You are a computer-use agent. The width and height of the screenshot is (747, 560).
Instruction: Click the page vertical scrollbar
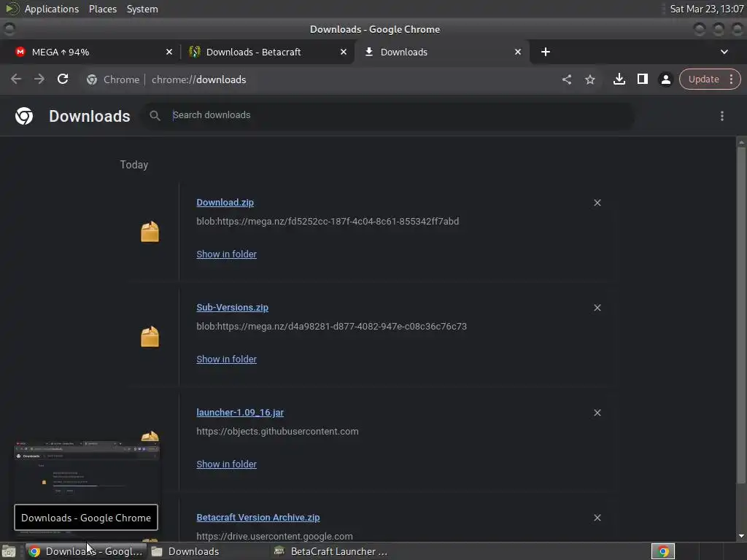pyautogui.click(x=741, y=314)
